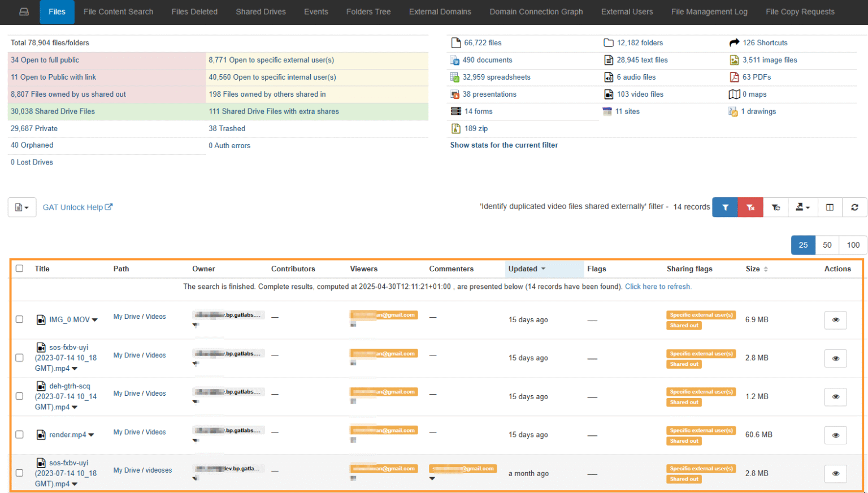868x493 pixels.
Task: Set page size to 100 records
Action: pos(853,245)
